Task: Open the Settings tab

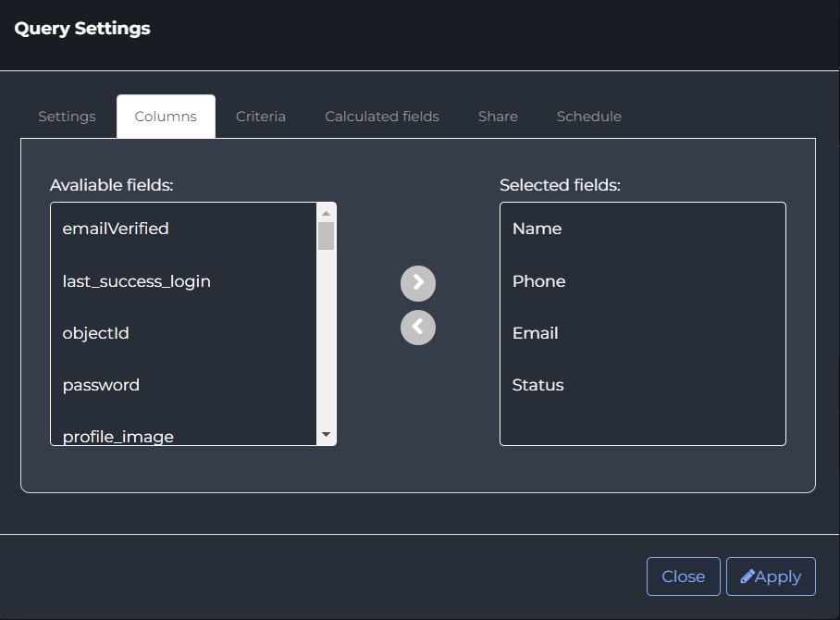Action: (67, 117)
